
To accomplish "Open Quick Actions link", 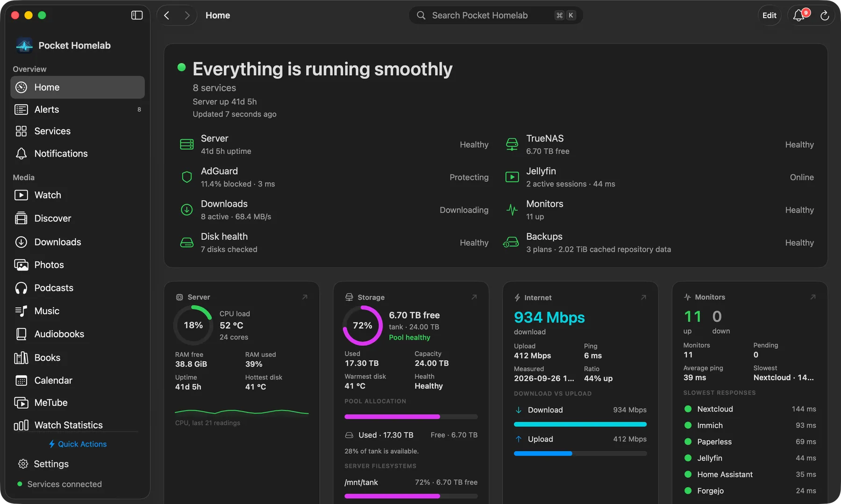I will (78, 444).
